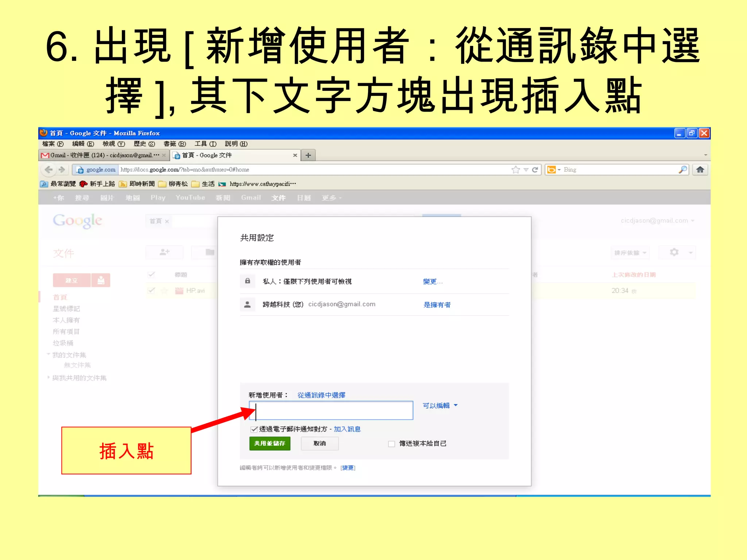The image size is (747, 560).
Task: Toggle 透過電子郵件通知對方 checkbox
Action: pyautogui.click(x=254, y=429)
